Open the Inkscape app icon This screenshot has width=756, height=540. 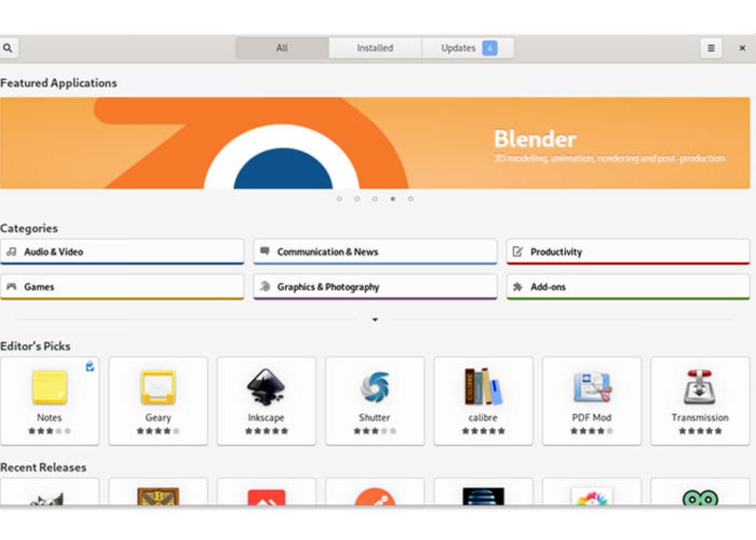click(x=266, y=387)
